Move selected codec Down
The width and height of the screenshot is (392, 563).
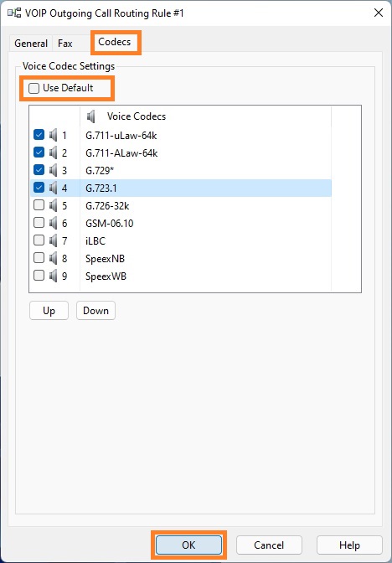95,311
